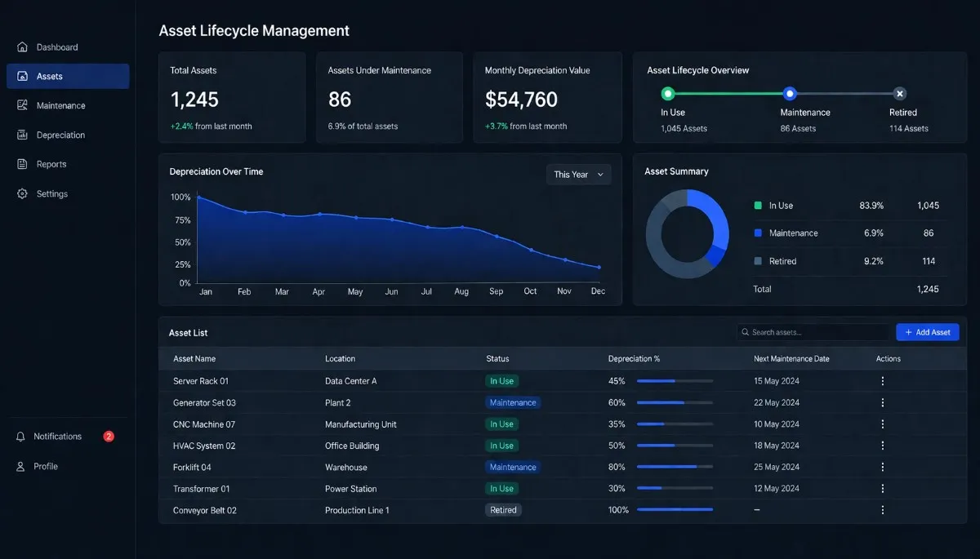The height and width of the screenshot is (559, 980).
Task: Open Notifications from the sidebar
Action: click(65, 437)
